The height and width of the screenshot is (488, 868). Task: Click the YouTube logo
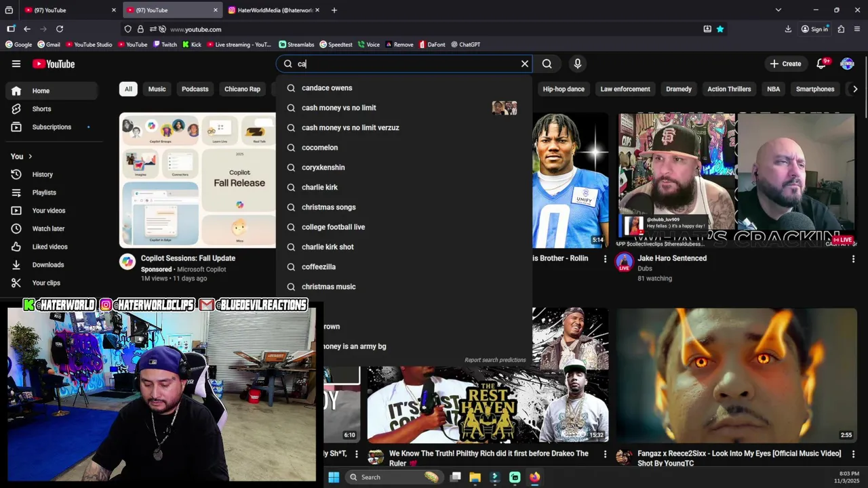click(54, 64)
